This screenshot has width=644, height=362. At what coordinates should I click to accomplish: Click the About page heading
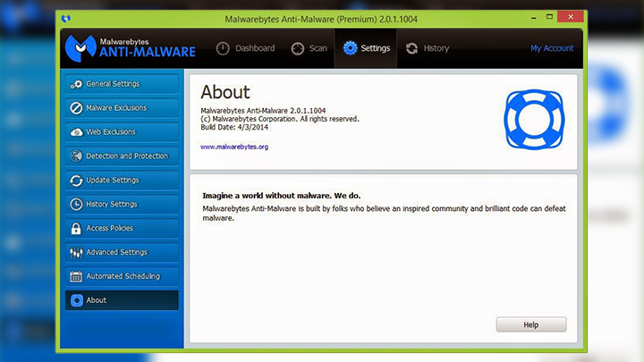225,92
